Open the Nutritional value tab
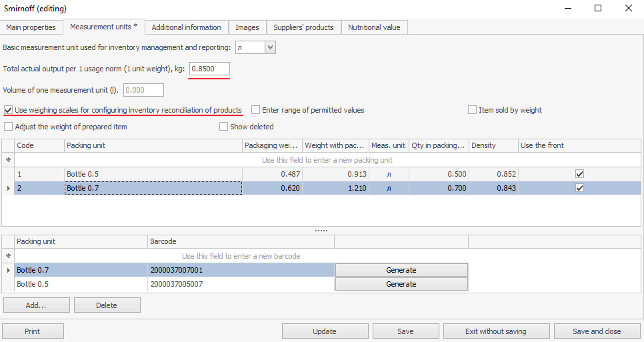 374,27
